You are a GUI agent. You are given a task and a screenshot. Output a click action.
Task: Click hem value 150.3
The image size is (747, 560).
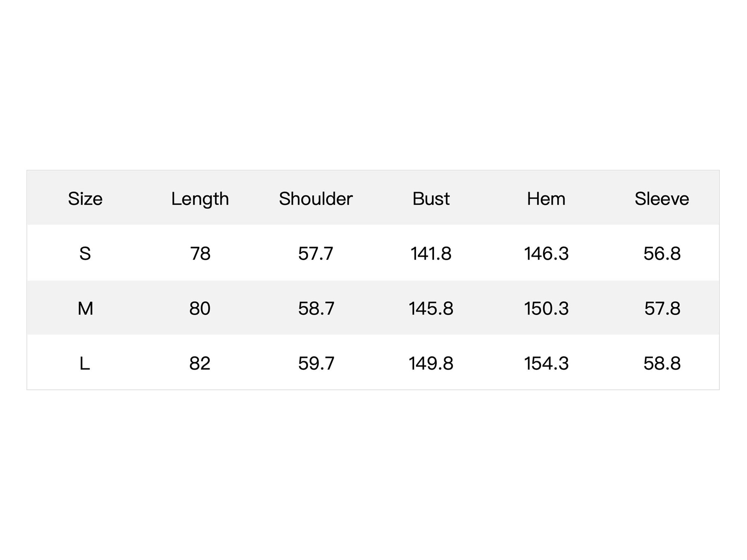(546, 308)
